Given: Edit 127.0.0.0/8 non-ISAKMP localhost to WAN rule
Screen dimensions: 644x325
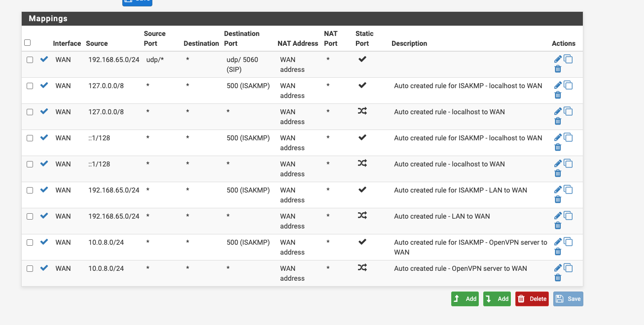Looking at the screenshot, I should [558, 111].
